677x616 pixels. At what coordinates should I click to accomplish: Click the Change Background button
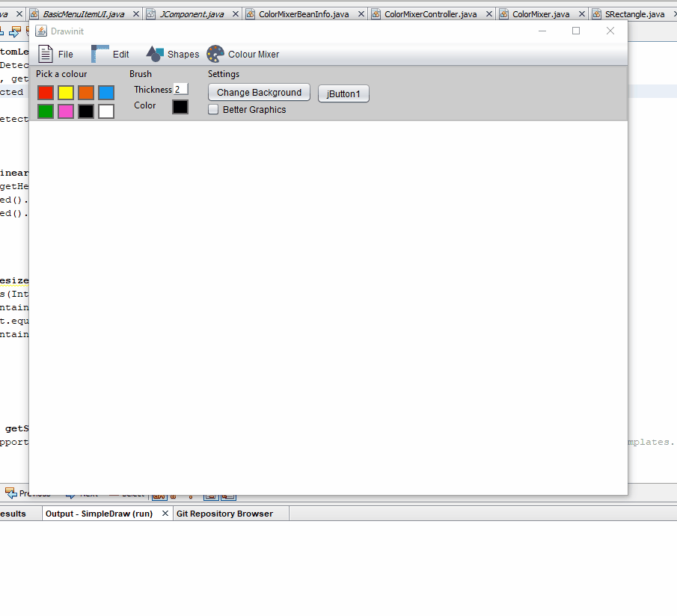pyautogui.click(x=259, y=92)
